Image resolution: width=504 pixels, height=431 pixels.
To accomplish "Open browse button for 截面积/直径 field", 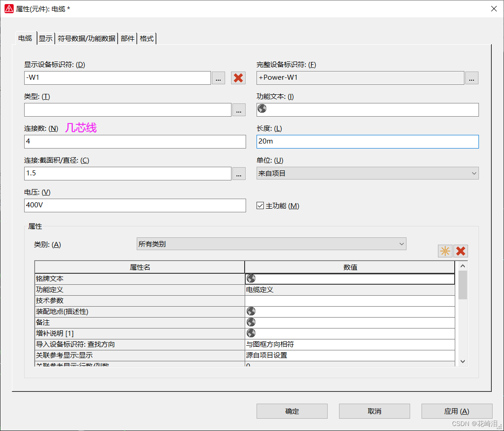I will click(239, 174).
